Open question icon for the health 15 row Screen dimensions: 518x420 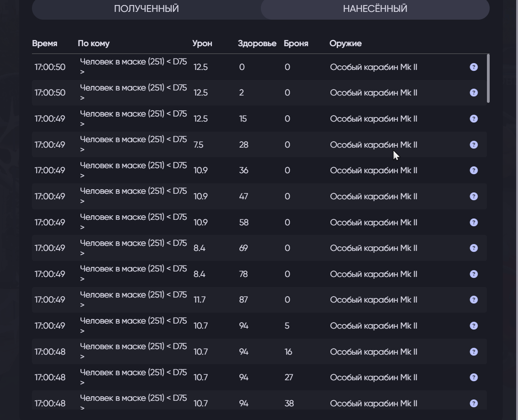pyautogui.click(x=474, y=119)
